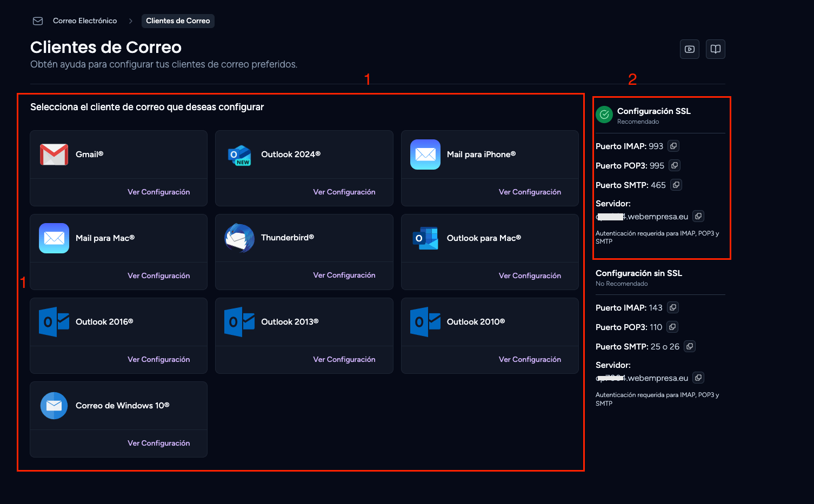Copy SSL SMTP port 465

tap(676, 185)
